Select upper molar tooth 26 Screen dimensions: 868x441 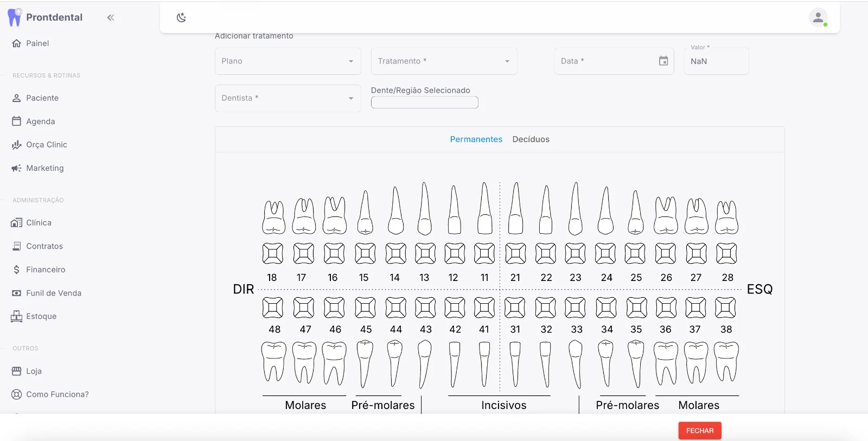(x=666, y=215)
